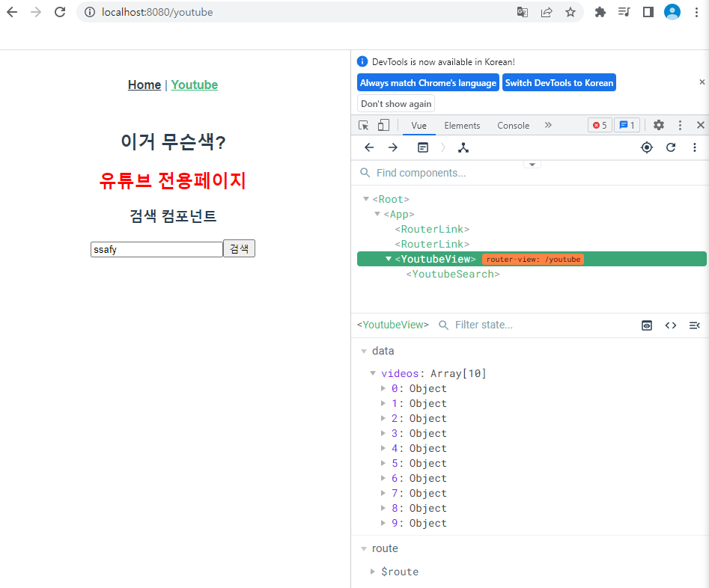Collapse the videos array

(373, 373)
